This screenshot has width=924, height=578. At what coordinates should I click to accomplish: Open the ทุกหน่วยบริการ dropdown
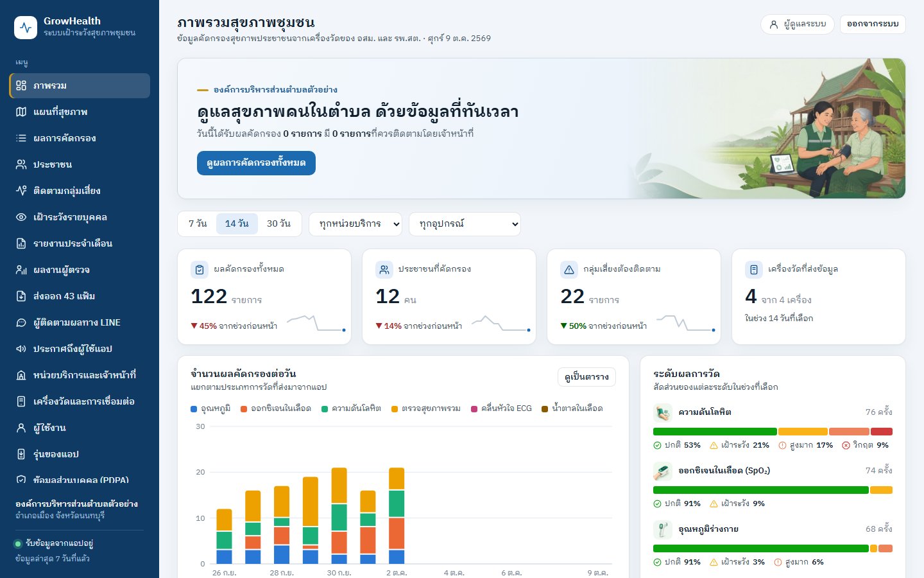coord(355,224)
